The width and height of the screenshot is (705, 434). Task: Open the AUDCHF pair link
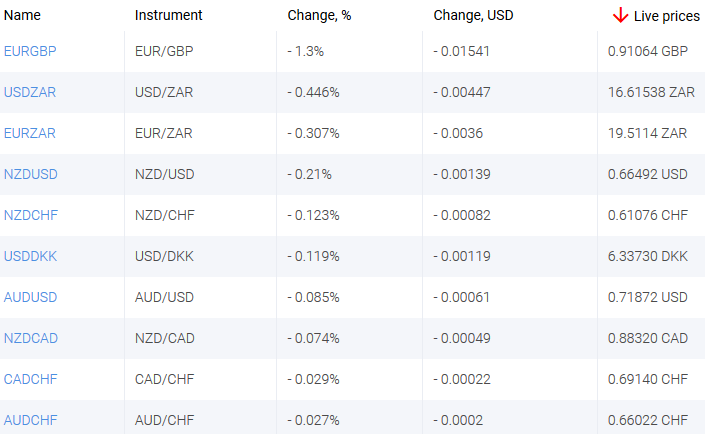tap(31, 420)
